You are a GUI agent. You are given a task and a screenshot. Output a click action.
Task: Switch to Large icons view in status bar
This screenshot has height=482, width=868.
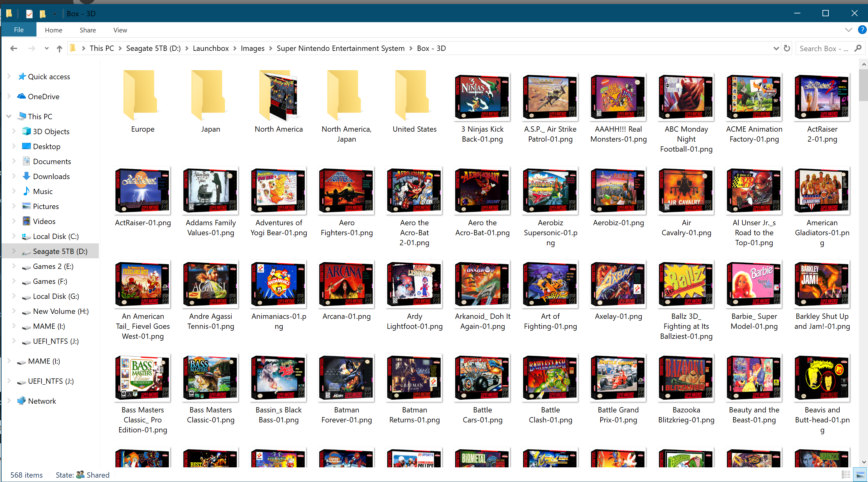(860, 475)
